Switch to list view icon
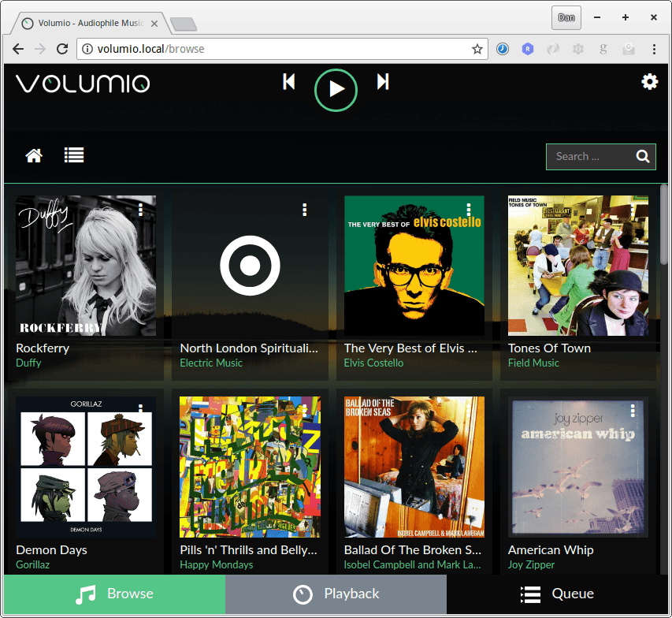This screenshot has width=672, height=618. pyautogui.click(x=74, y=156)
